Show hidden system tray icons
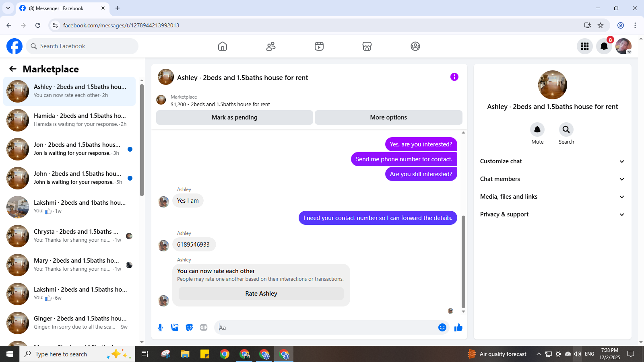The height and width of the screenshot is (362, 644). (539, 354)
